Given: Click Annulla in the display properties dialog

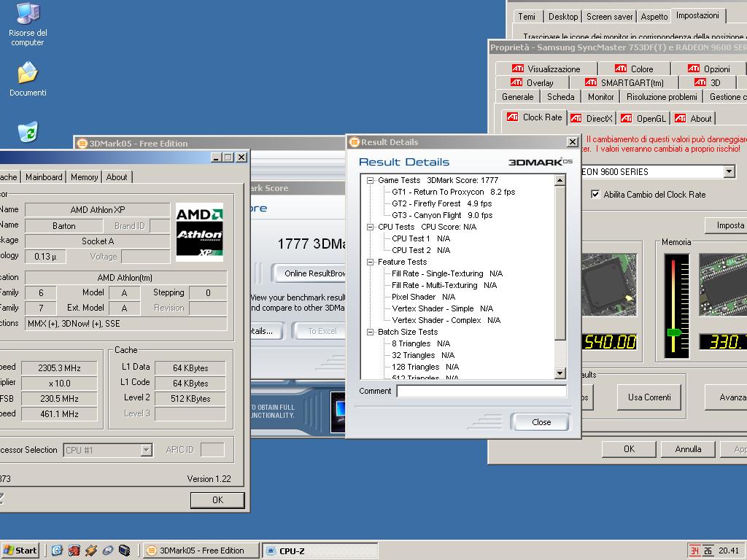Looking at the screenshot, I should (x=688, y=449).
